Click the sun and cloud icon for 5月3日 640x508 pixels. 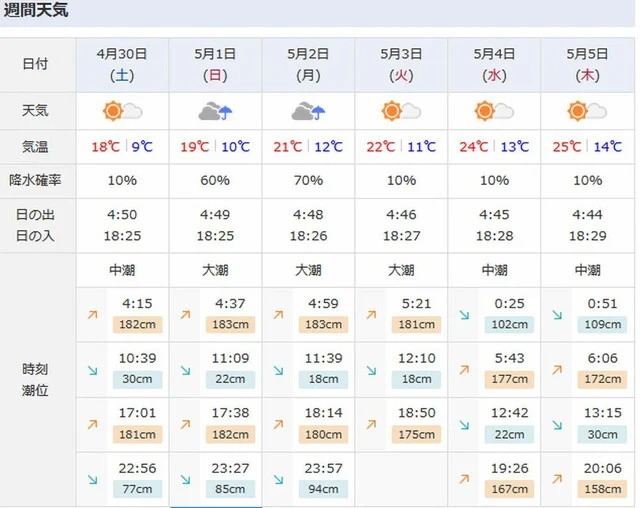pos(401,111)
